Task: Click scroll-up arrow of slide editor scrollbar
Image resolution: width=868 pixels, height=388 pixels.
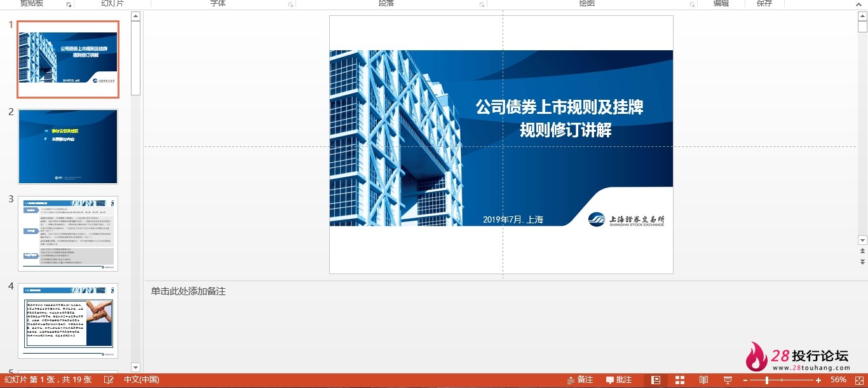Action: tap(862, 16)
